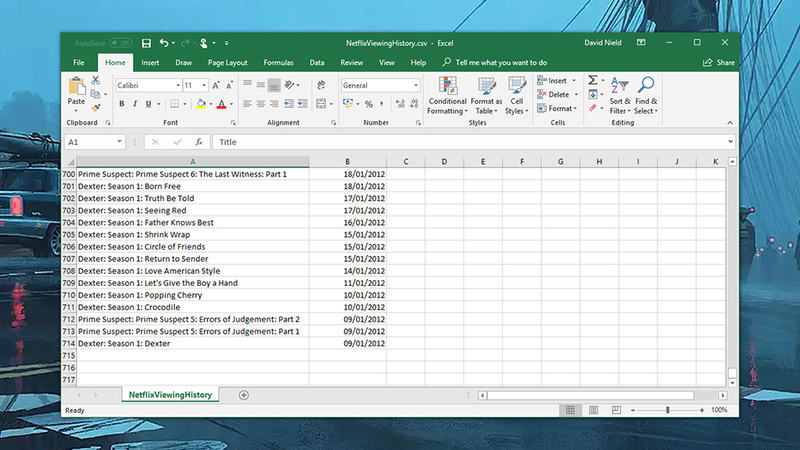Click the Borders icon
This screenshot has height=450, width=800.
click(x=174, y=104)
